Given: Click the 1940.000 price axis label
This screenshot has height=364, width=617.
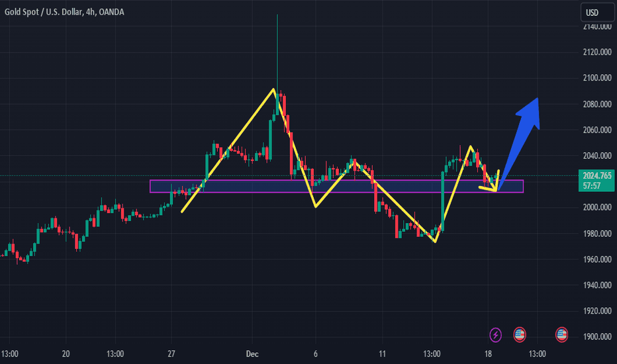Looking at the screenshot, I should (x=597, y=285).
